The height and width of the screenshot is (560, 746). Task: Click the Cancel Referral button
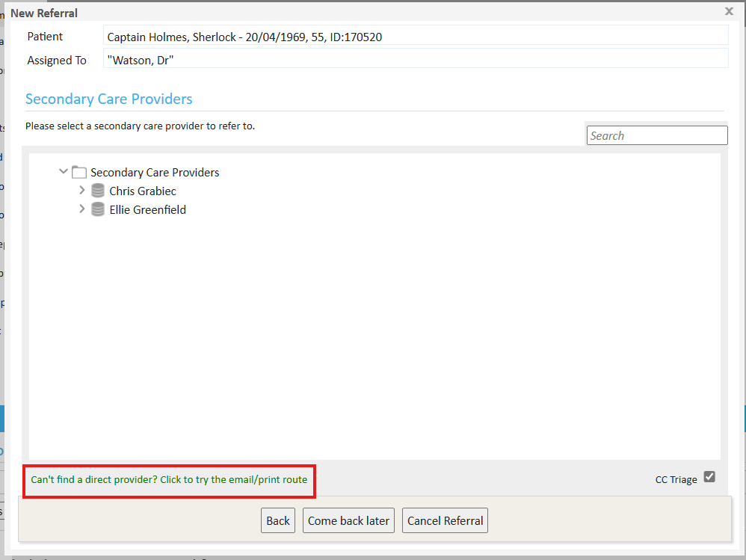pyautogui.click(x=445, y=520)
